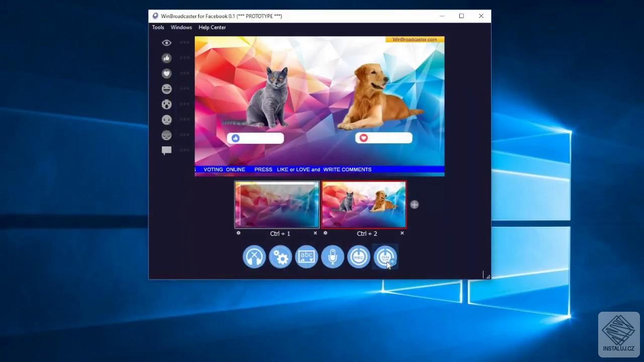Click the Love vote bar under the dog

(384, 138)
